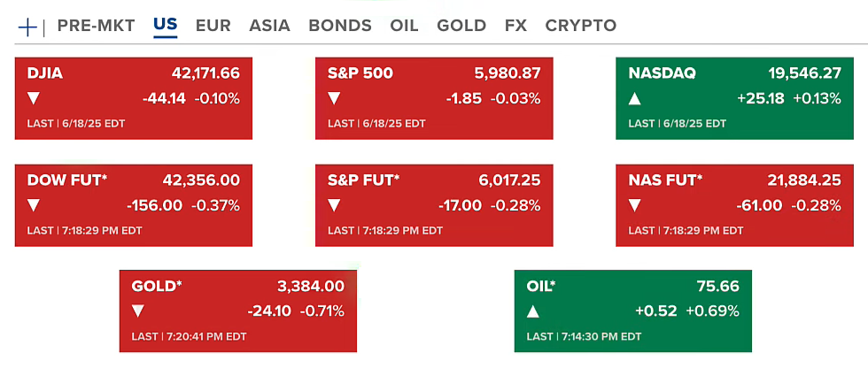Open the NASDAQ quote link
The image size is (868, 368).
pyautogui.click(x=662, y=73)
